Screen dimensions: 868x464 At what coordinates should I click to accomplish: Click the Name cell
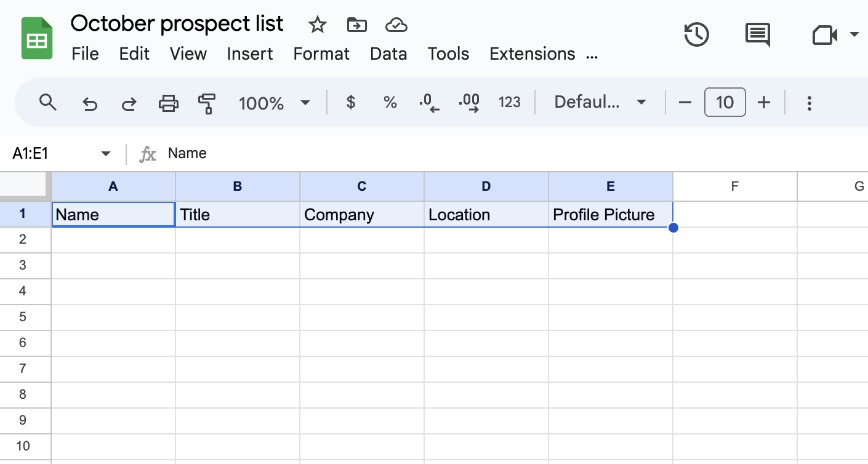click(x=113, y=214)
